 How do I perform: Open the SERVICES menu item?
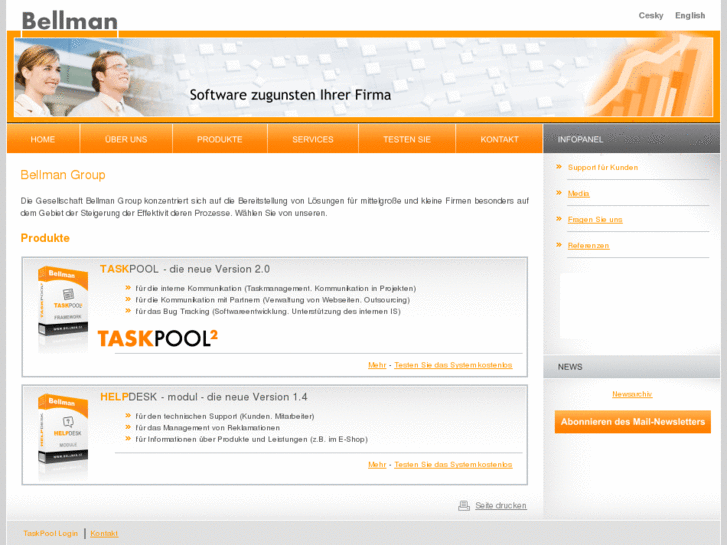click(x=313, y=139)
